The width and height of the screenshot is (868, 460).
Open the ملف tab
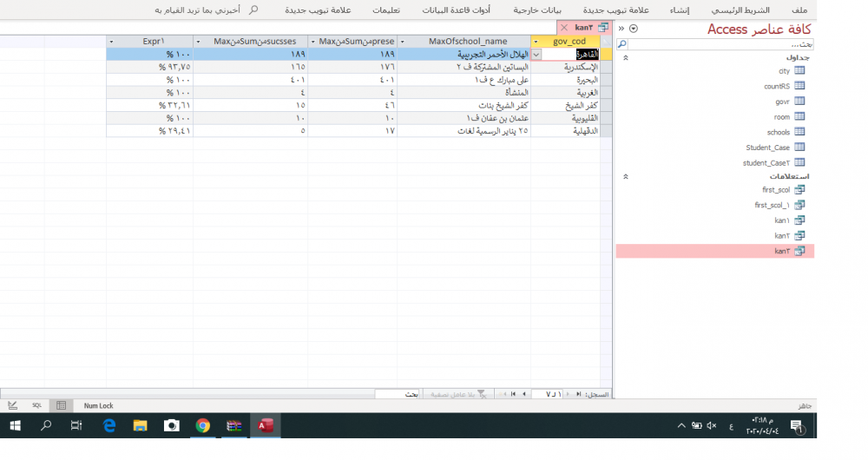tap(799, 10)
